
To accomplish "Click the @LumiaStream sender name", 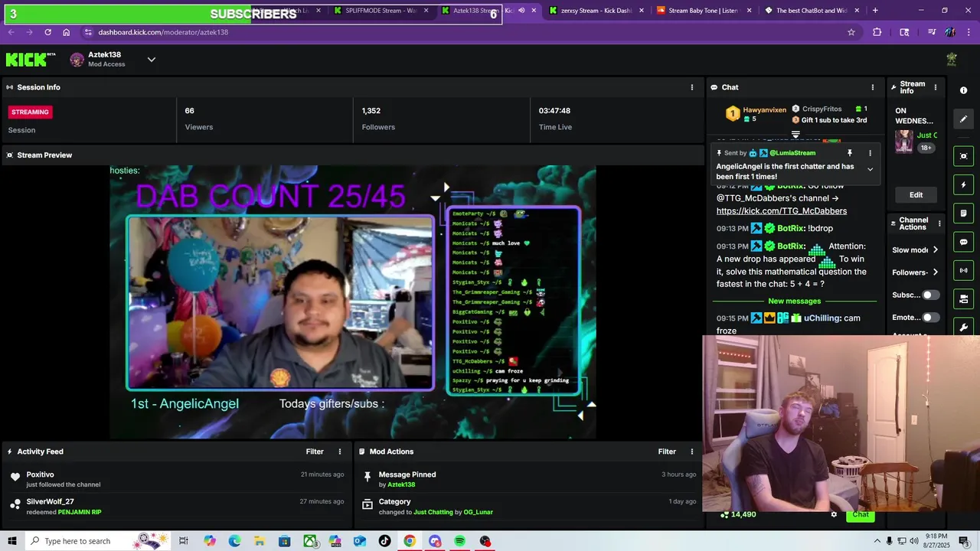I will (x=792, y=153).
